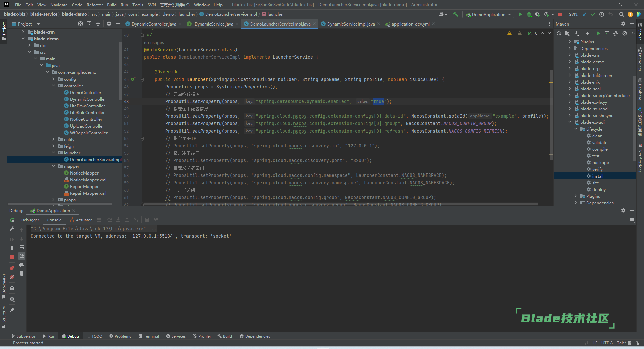Reload All Maven Projects
This screenshot has width=644, height=349.
(559, 33)
